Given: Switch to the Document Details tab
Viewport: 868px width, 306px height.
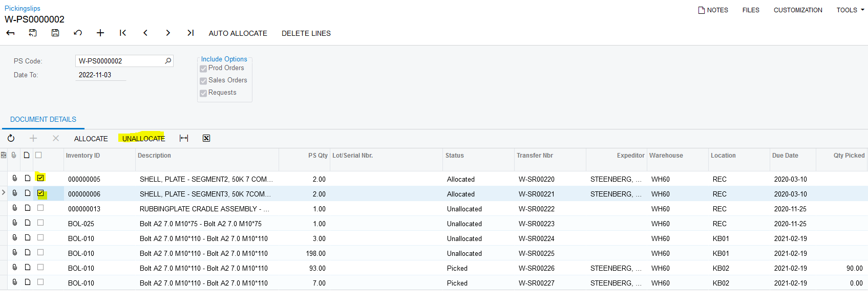Looking at the screenshot, I should [43, 120].
